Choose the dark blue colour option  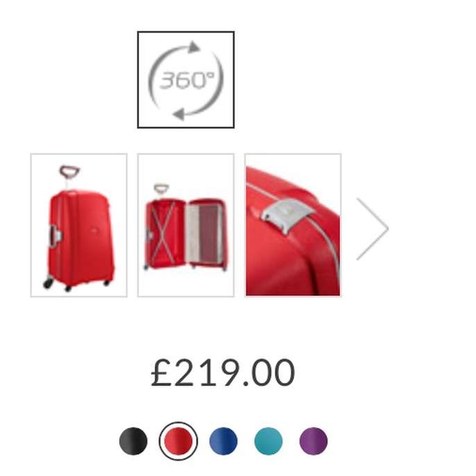point(223,441)
